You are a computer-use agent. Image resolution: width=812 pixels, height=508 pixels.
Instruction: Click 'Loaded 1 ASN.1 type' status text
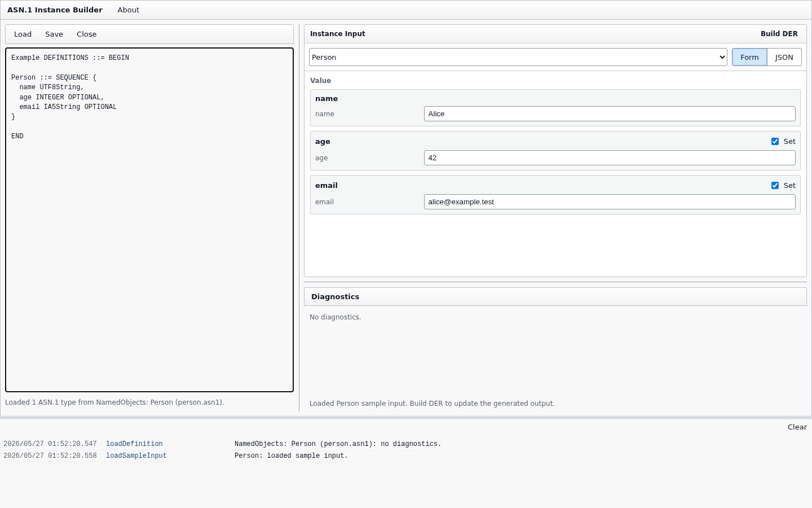114,402
